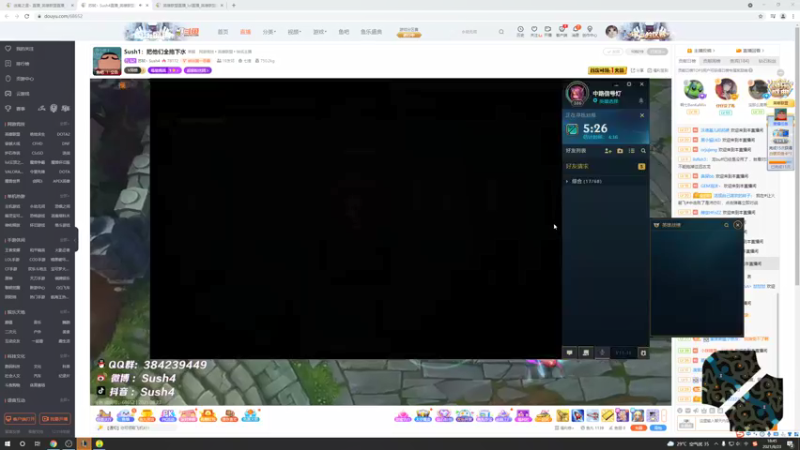Click the browser reload button
The image size is (800, 450).
click(x=27, y=16)
